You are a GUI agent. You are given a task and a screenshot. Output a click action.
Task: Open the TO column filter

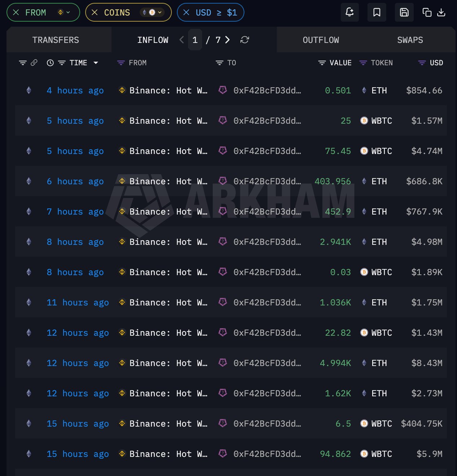pos(219,63)
